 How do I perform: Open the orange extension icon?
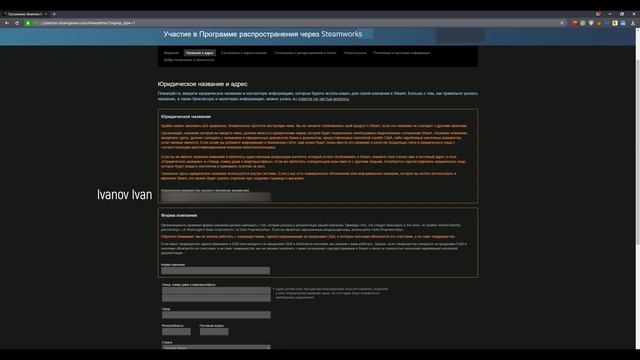tap(599, 23)
